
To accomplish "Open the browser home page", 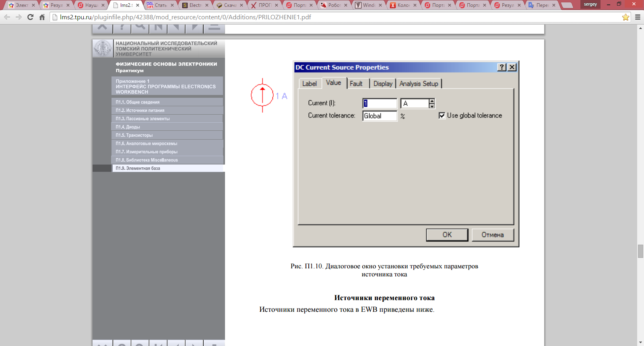I will 42,17.
